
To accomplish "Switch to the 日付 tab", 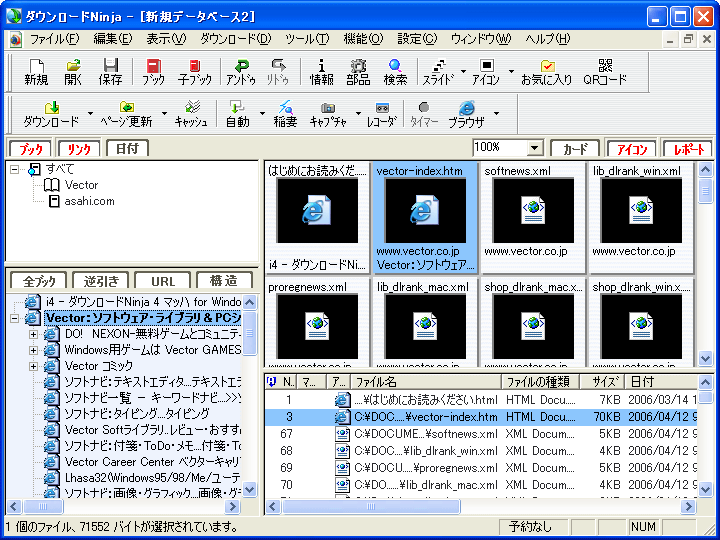I will click(127, 149).
